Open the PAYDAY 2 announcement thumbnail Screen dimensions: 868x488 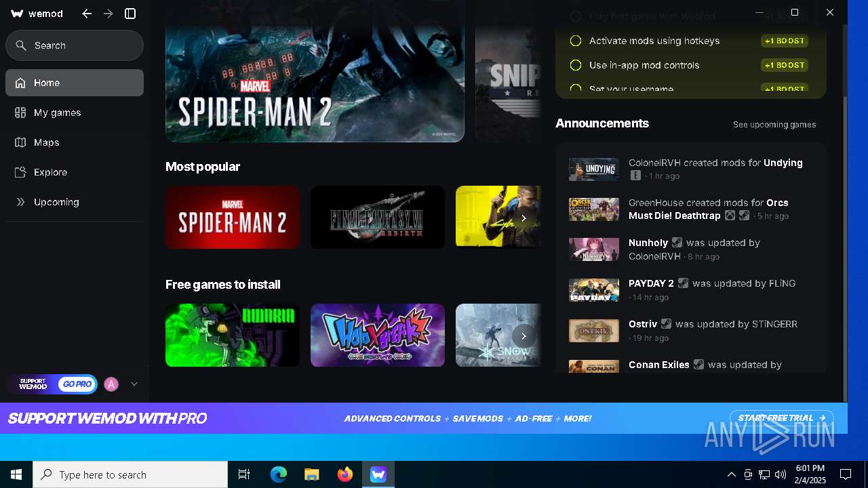coord(594,290)
